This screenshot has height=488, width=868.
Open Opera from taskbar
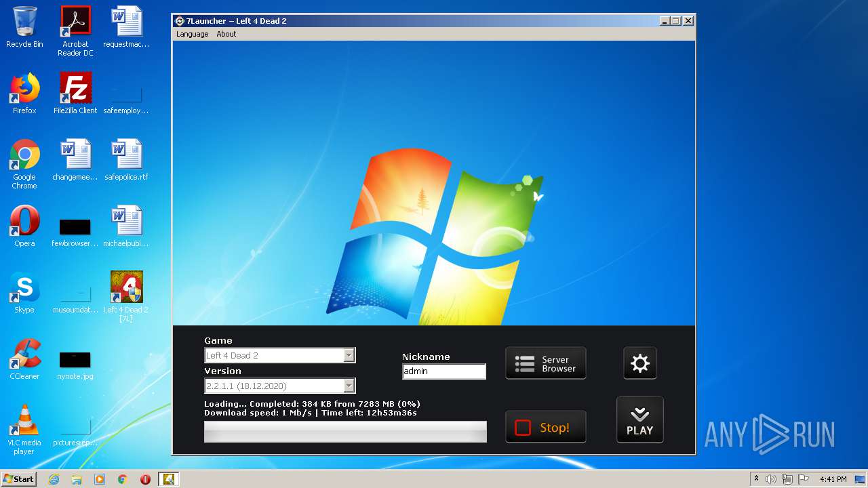pyautogui.click(x=145, y=479)
